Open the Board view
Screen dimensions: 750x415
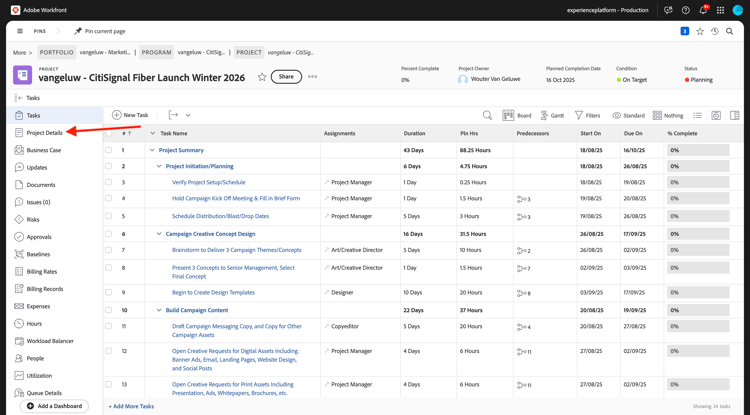pyautogui.click(x=517, y=116)
